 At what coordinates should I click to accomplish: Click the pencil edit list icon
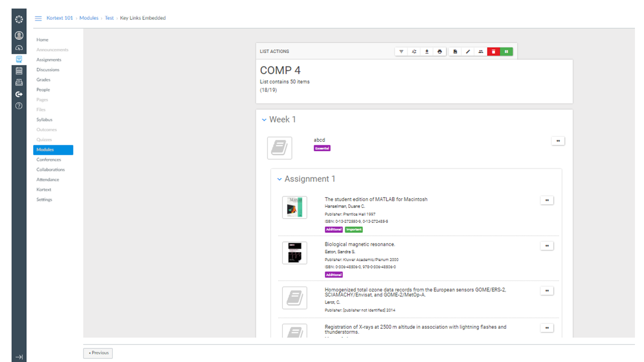(x=468, y=51)
